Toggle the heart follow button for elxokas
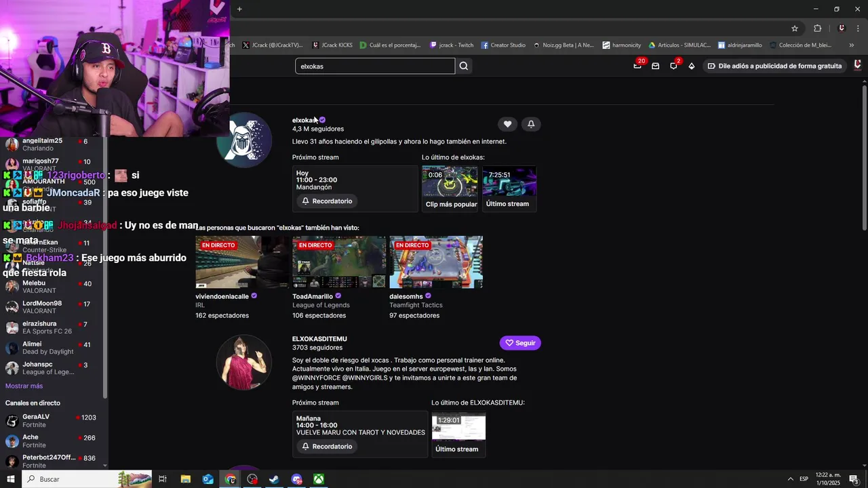This screenshot has height=488, width=868. point(507,124)
